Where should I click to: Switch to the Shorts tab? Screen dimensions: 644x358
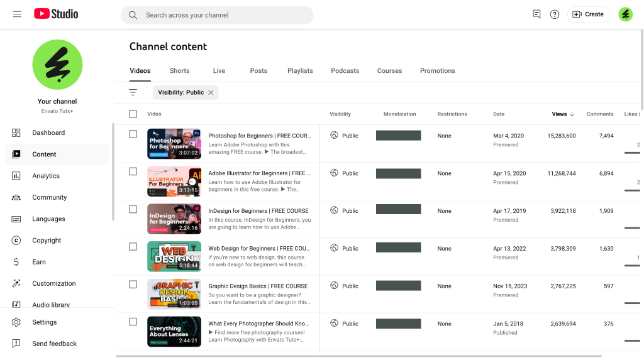(179, 70)
